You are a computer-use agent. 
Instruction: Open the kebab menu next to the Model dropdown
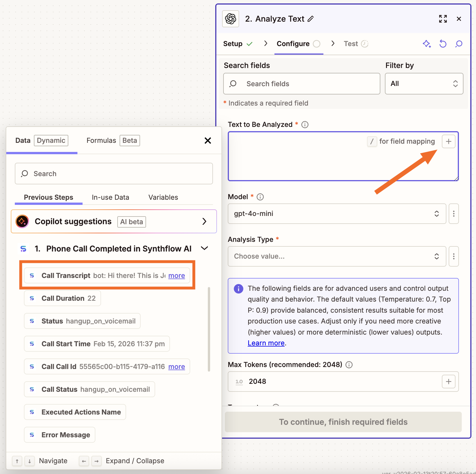pos(454,214)
